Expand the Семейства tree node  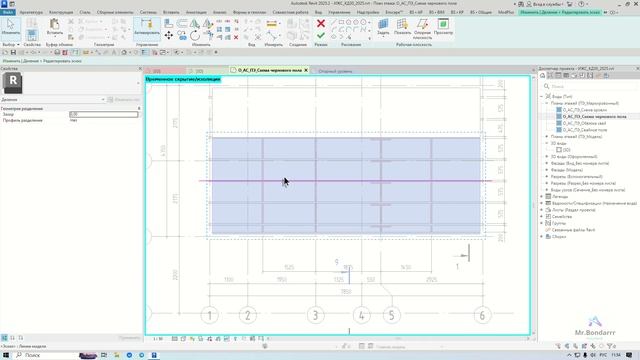542,217
